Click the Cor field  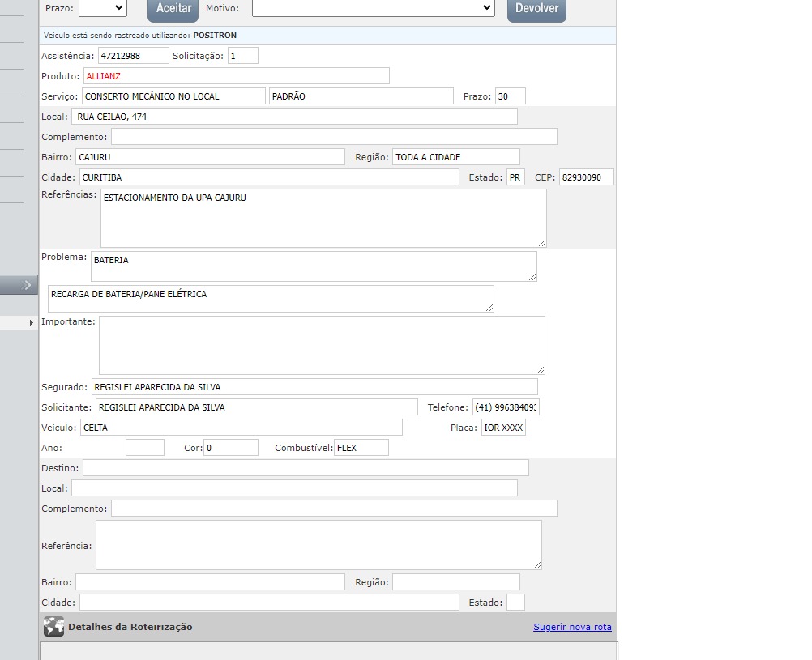click(231, 447)
